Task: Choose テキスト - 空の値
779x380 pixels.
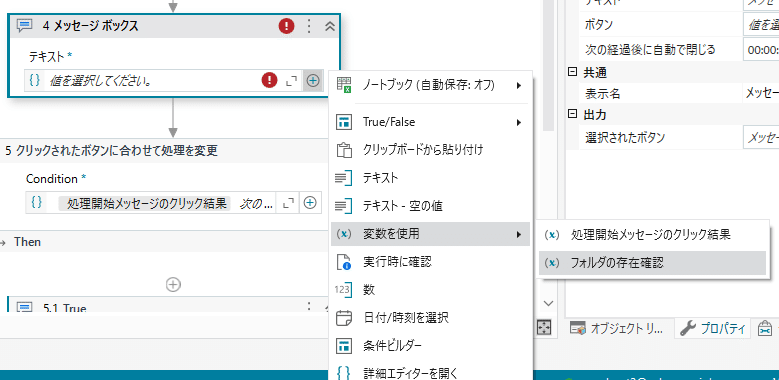Action: pyautogui.click(x=431, y=205)
